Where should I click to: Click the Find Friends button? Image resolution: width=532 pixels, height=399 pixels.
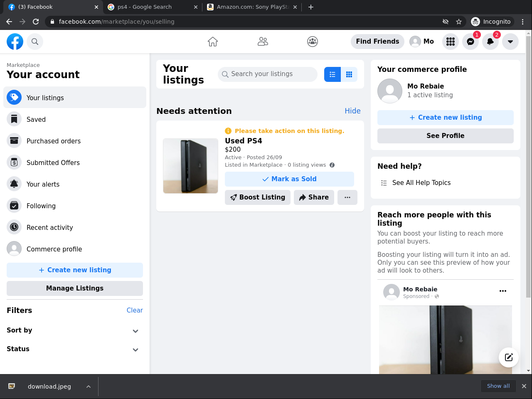coord(377,42)
